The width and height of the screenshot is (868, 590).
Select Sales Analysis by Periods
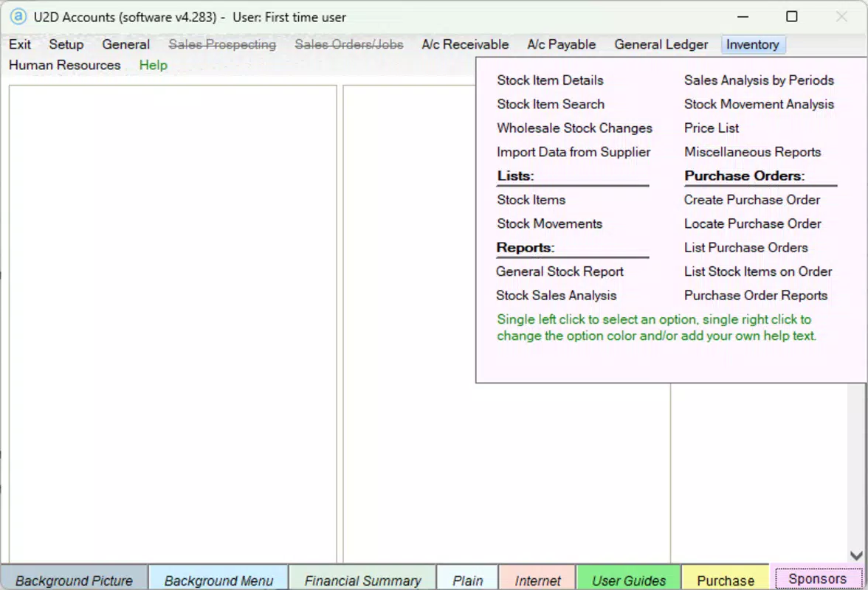(759, 80)
